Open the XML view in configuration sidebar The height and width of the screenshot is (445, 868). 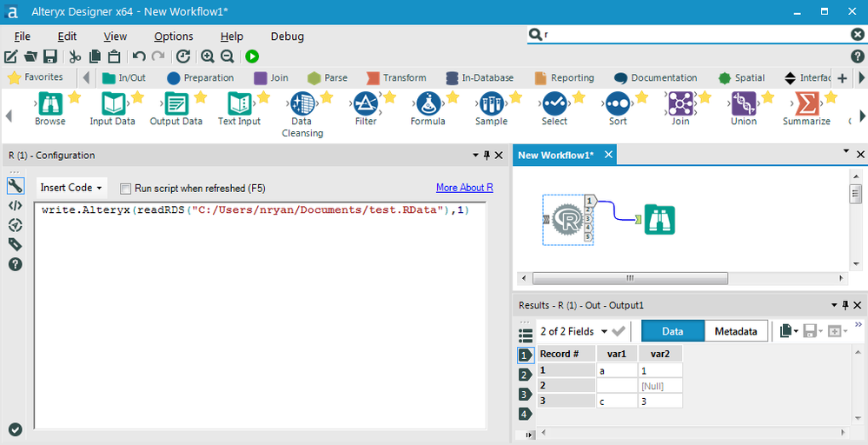pos(16,205)
